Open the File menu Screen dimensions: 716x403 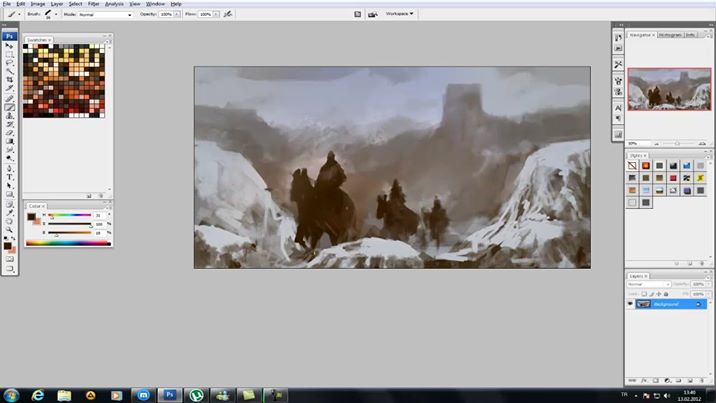point(6,4)
